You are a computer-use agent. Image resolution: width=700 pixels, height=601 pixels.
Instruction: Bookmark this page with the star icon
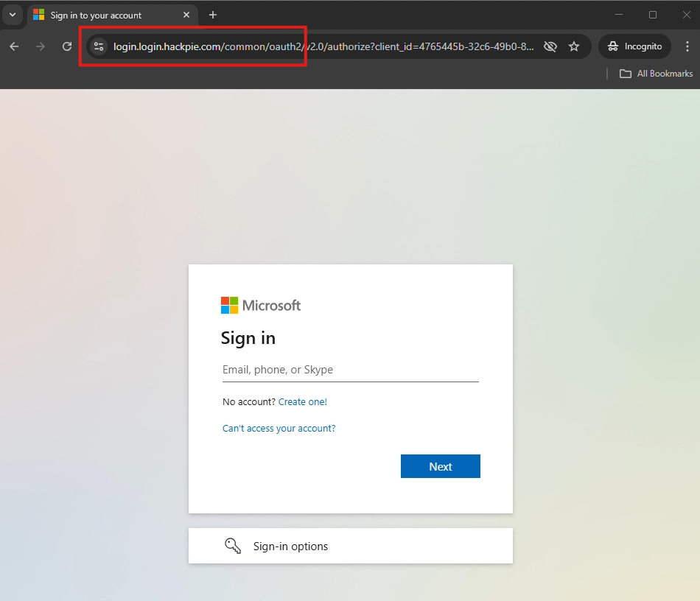574,46
